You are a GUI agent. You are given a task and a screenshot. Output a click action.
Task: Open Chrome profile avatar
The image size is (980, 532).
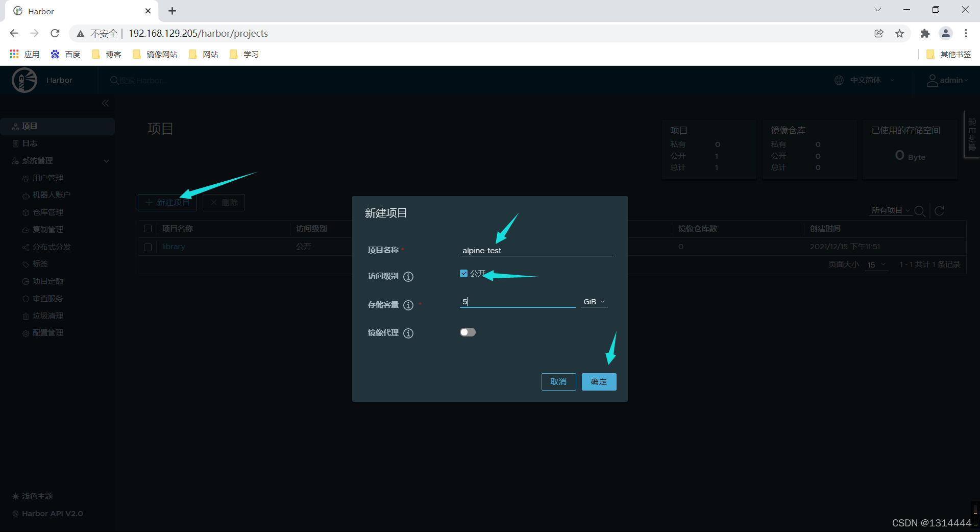(945, 33)
